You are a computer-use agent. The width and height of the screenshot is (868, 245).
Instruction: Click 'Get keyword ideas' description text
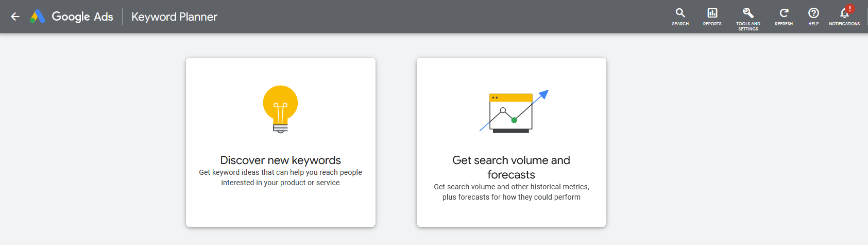click(280, 177)
